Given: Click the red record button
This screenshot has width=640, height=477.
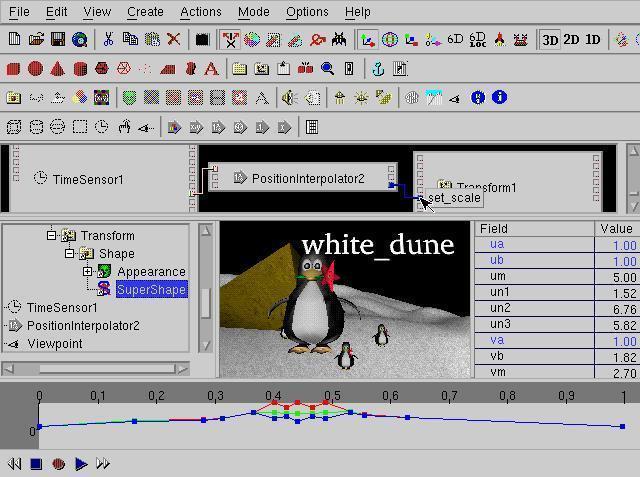Looking at the screenshot, I should click(x=58, y=464).
